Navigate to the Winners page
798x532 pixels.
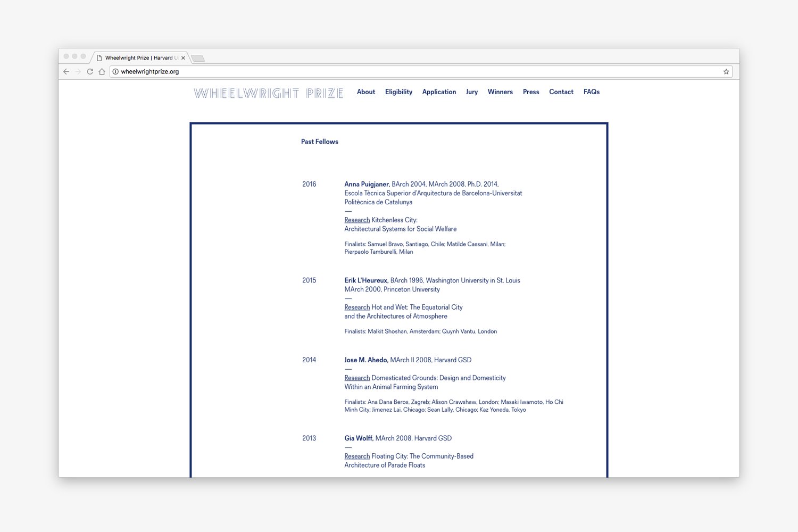(x=500, y=92)
